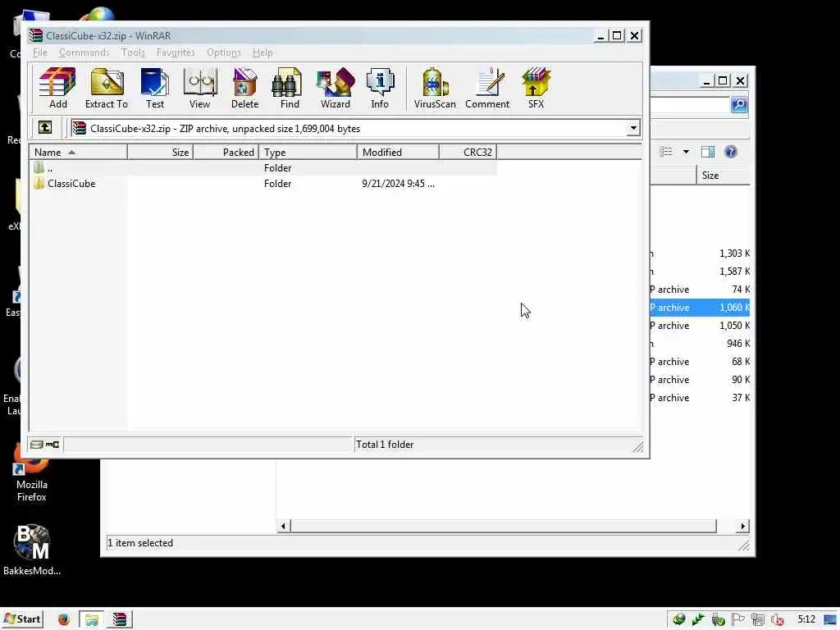Image resolution: width=840 pixels, height=630 pixels.
Task: Sort by the Packed column header
Action: pyautogui.click(x=226, y=152)
